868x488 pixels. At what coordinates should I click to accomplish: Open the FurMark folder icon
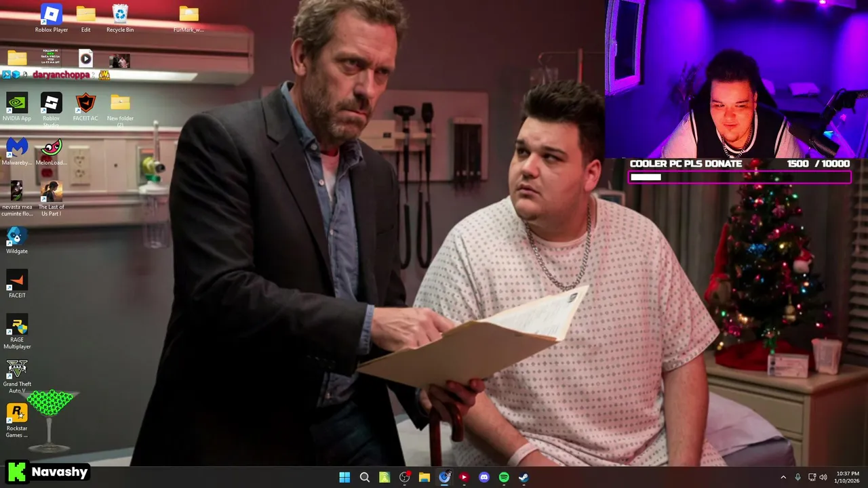[x=189, y=18]
